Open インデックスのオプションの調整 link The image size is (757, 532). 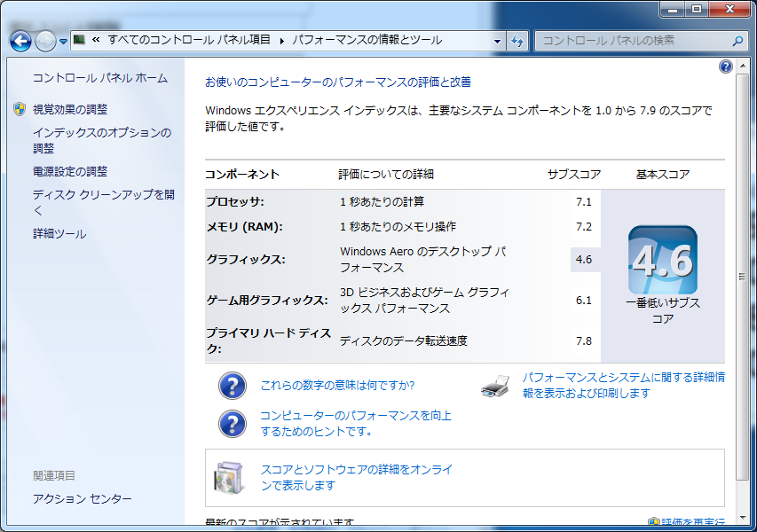pos(102,140)
